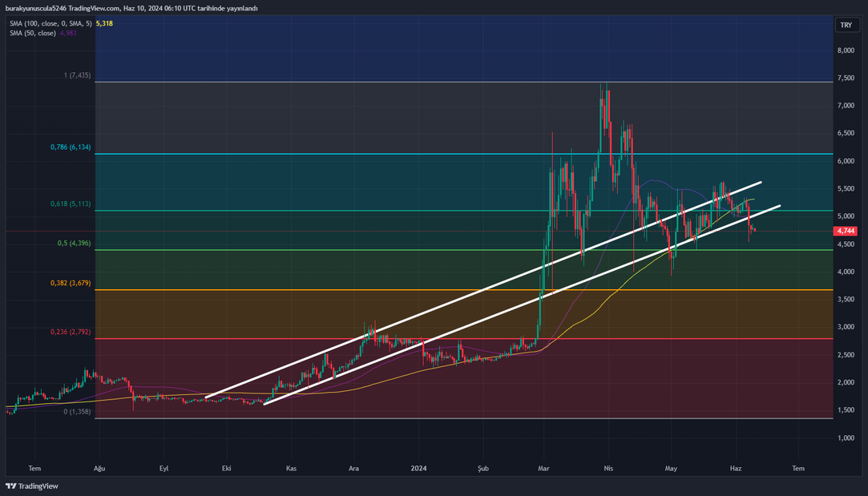This screenshot has height=496, width=868.
Task: Click the Tem label at time axis start
Action: [x=34, y=468]
